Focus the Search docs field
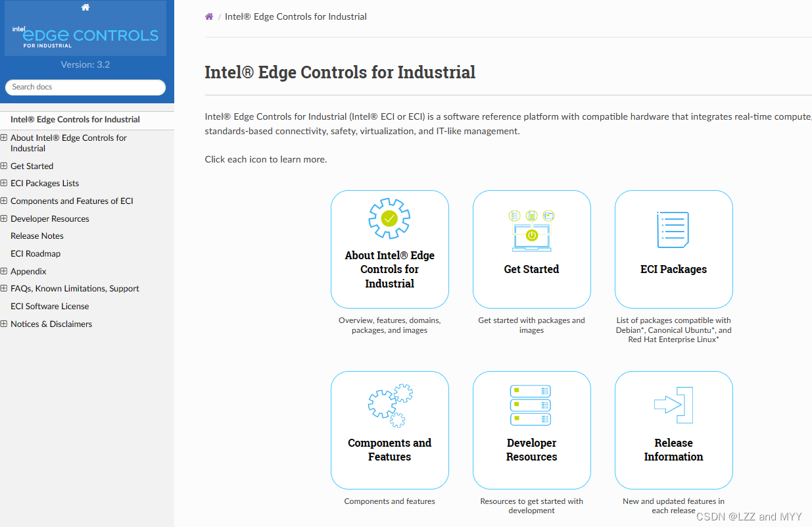Viewport: 812px width, 527px height. click(x=85, y=87)
